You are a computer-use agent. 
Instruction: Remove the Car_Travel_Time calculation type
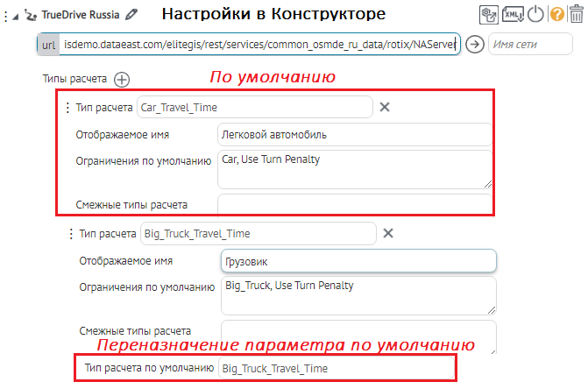384,107
